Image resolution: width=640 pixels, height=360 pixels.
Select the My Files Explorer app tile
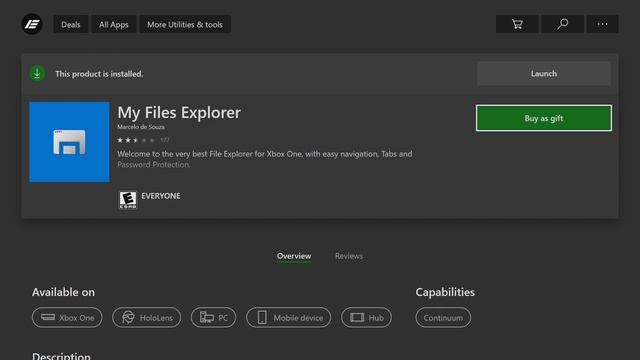[x=69, y=142]
